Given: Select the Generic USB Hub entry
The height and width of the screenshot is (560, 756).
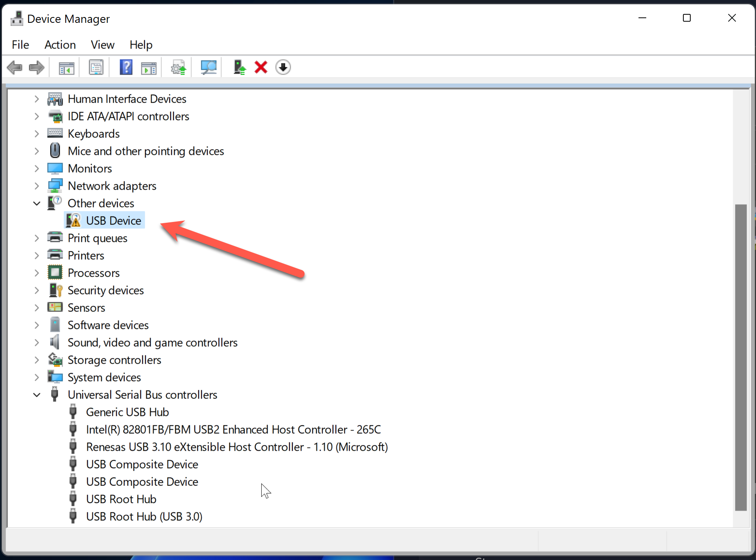Looking at the screenshot, I should 127,412.
